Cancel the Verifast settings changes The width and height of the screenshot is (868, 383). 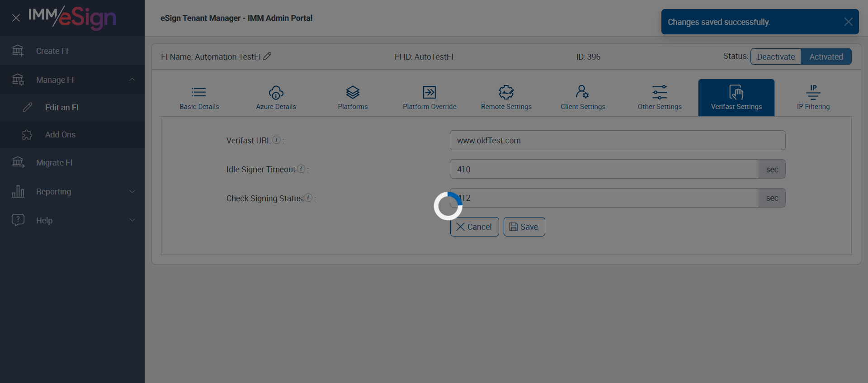[x=474, y=227]
